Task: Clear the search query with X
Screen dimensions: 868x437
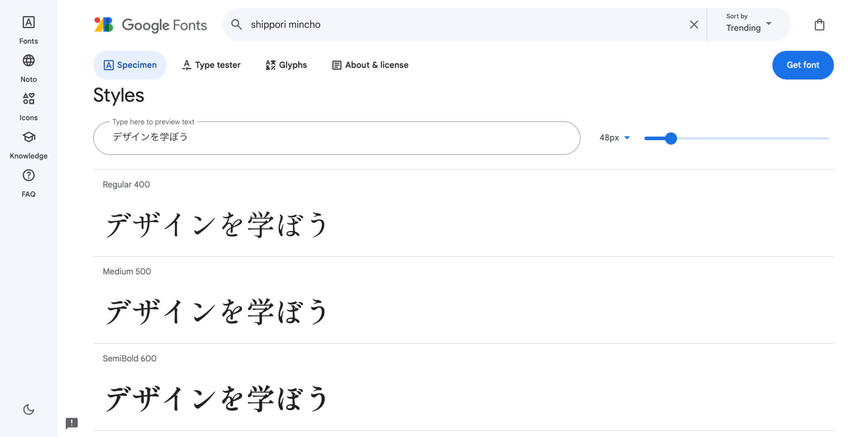Action: tap(694, 25)
